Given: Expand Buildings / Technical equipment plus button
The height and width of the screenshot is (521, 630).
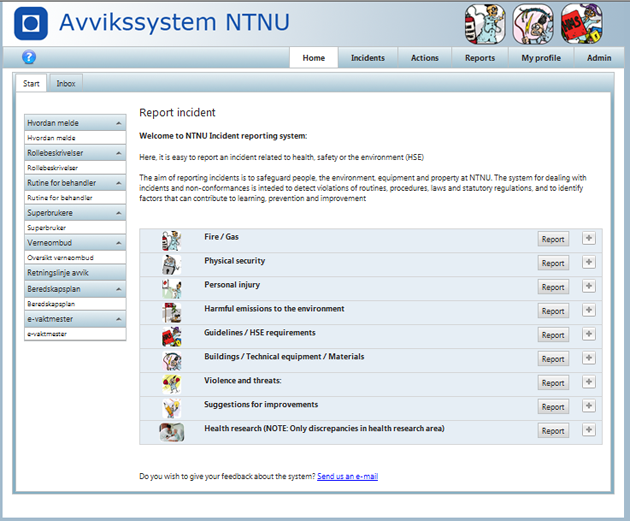Looking at the screenshot, I should click(x=589, y=358).
